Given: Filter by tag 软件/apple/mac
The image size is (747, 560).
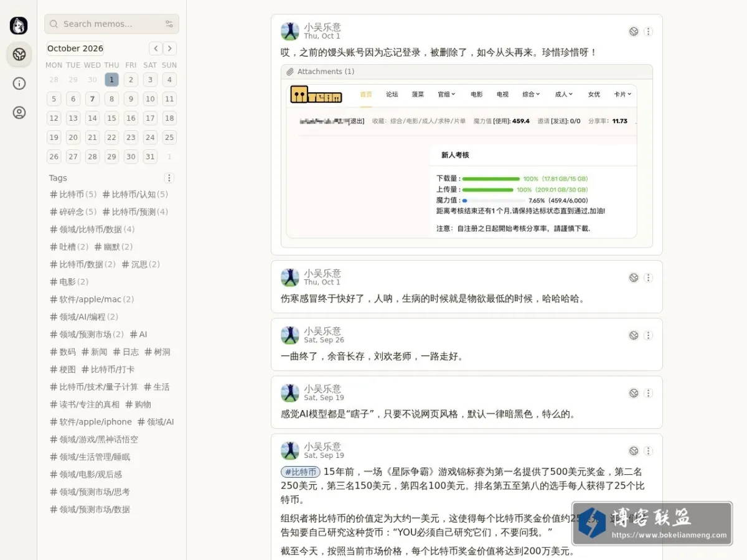Looking at the screenshot, I should tap(92, 299).
